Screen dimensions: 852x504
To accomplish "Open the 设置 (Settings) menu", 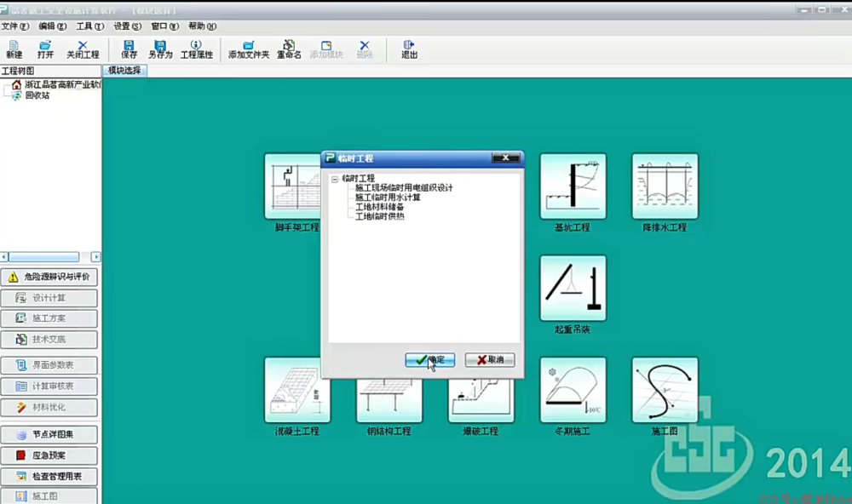I will pos(127,26).
